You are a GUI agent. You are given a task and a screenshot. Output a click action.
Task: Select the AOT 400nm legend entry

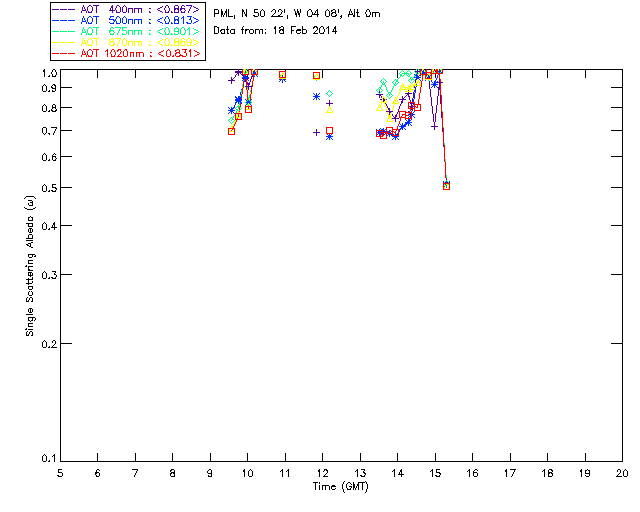[126, 9]
